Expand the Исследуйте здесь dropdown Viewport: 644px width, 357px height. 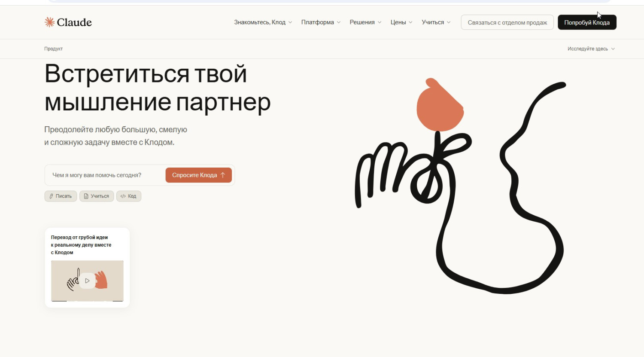[x=591, y=49]
